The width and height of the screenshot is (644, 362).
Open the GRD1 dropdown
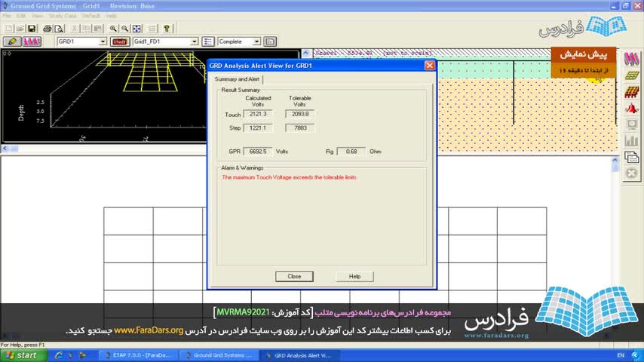coord(103,41)
